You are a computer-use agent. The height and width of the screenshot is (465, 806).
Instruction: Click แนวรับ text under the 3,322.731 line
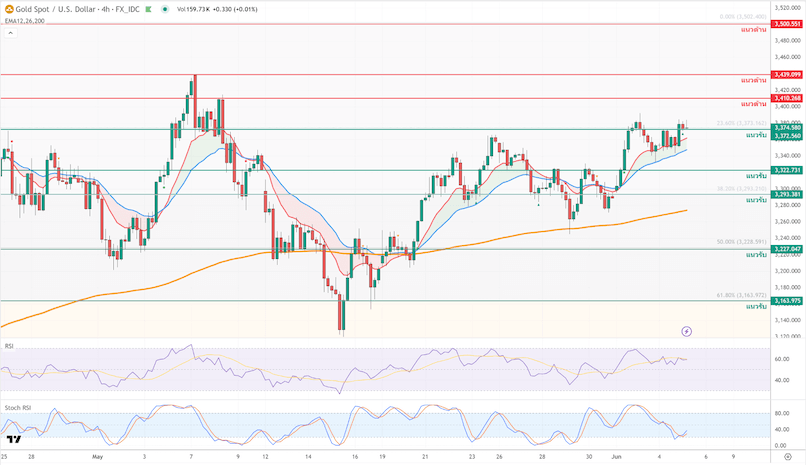[756, 176]
